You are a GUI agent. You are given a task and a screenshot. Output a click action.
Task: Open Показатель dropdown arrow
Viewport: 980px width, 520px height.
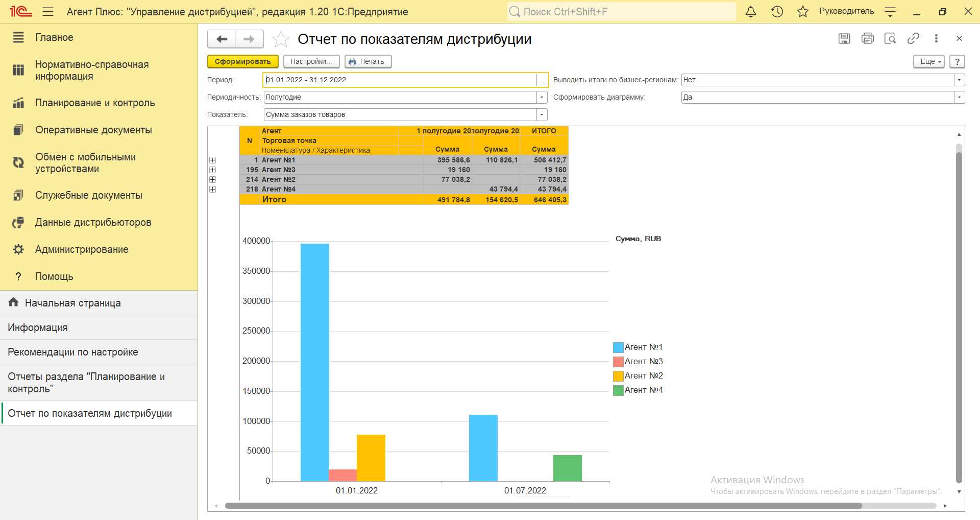pyautogui.click(x=542, y=114)
